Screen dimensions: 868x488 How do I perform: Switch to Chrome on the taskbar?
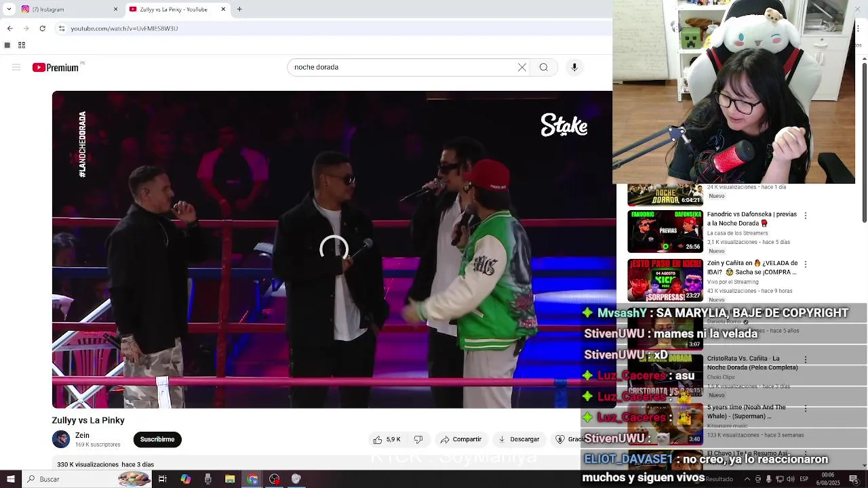click(252, 479)
